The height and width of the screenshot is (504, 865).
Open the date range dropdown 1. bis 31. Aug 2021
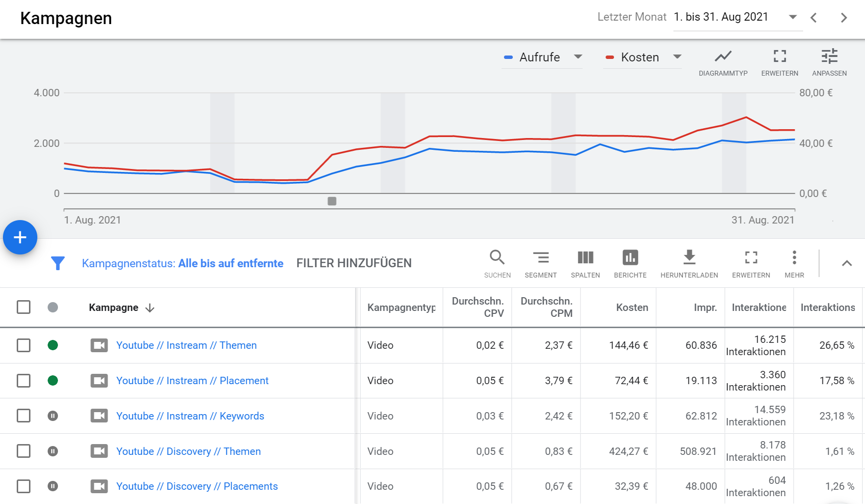tap(738, 17)
